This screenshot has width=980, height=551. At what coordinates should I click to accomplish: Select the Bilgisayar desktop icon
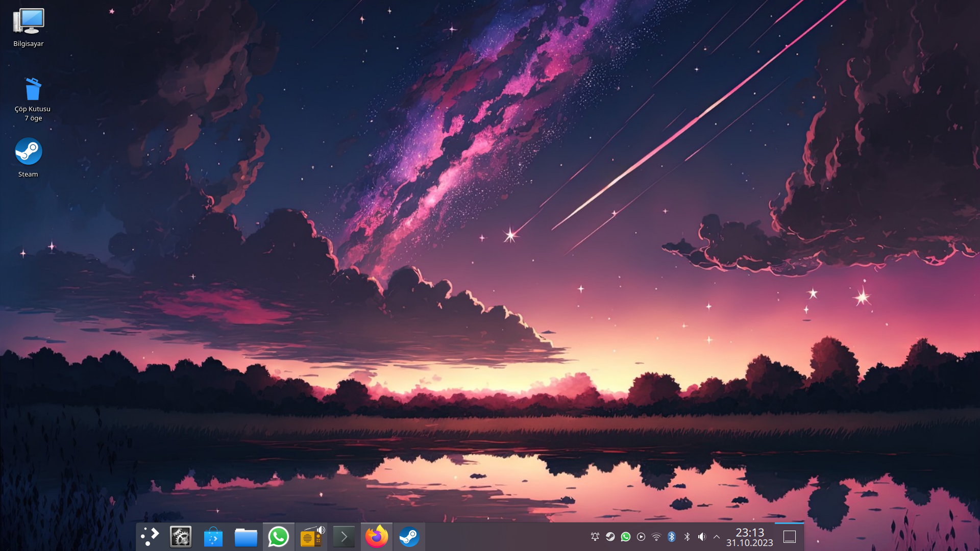29,22
